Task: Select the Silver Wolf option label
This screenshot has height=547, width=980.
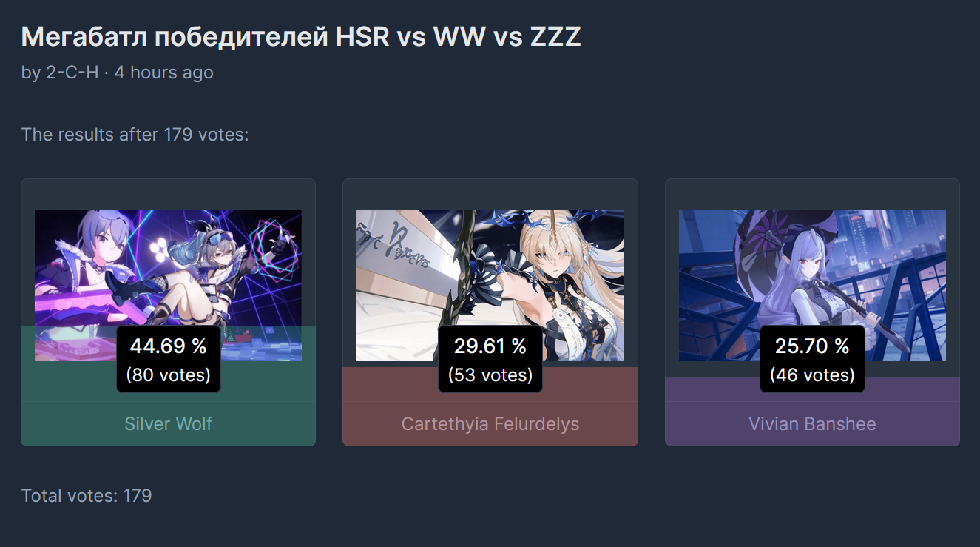Action: pyautogui.click(x=169, y=424)
